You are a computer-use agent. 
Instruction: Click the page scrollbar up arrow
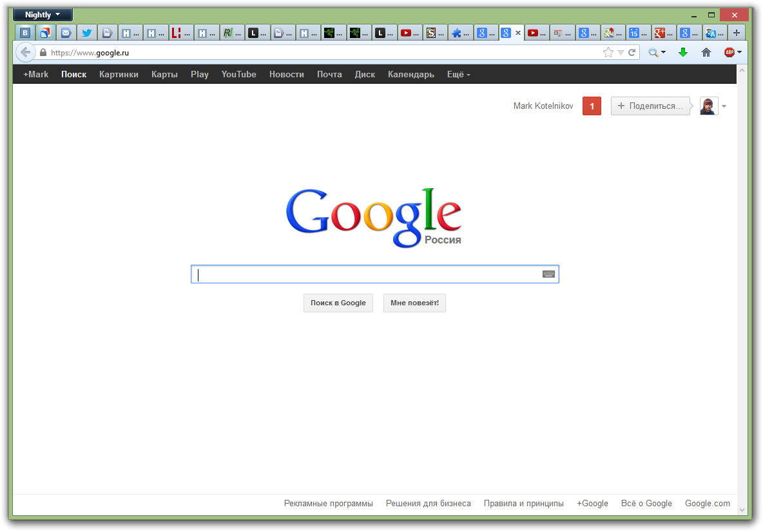coord(742,70)
